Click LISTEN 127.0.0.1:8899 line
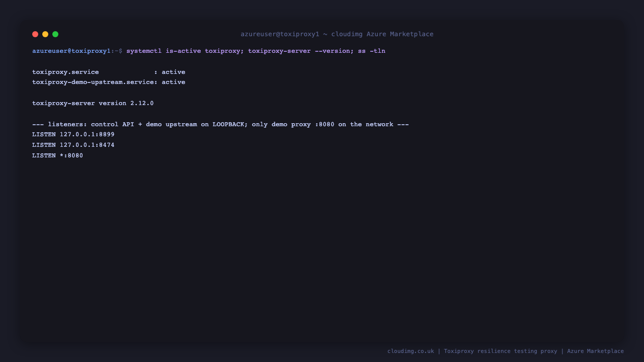Image resolution: width=644 pixels, height=362 pixels. [x=73, y=134]
